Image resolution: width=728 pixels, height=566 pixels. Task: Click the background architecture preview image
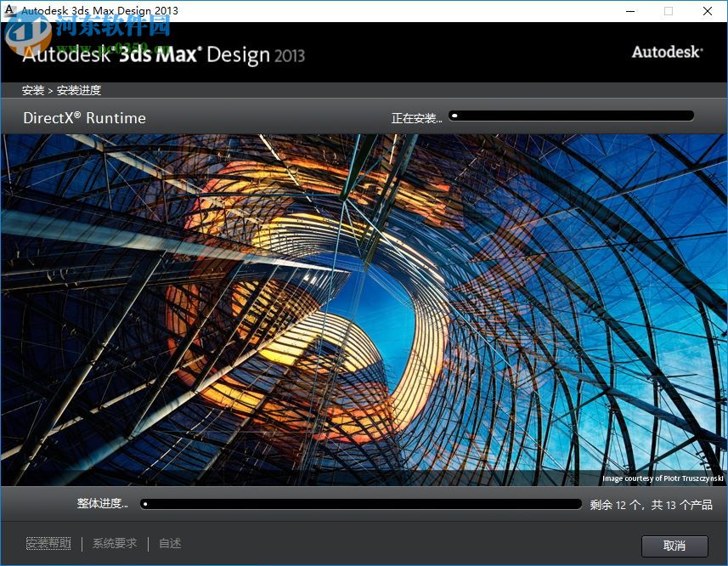click(x=364, y=306)
